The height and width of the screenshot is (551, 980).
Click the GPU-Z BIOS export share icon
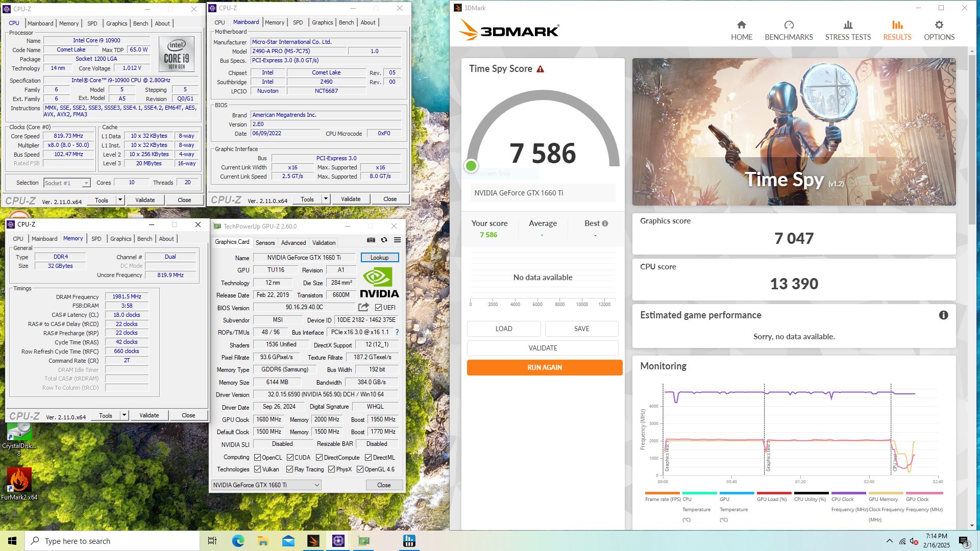[x=363, y=307]
